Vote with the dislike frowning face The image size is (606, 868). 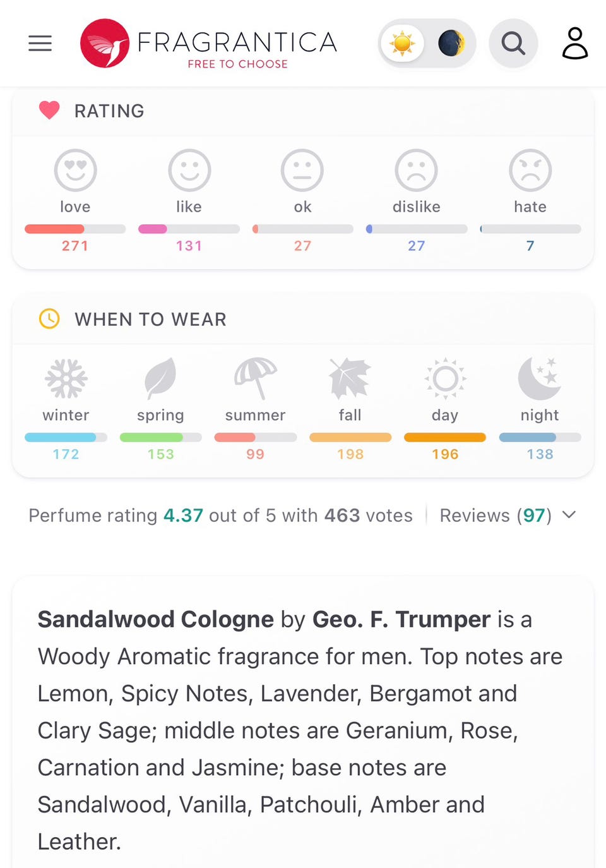pos(416,170)
